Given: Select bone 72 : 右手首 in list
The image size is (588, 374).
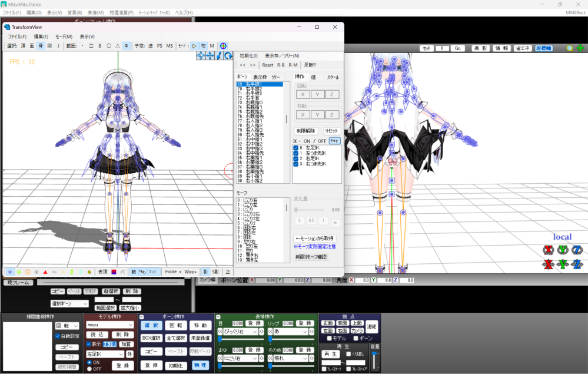Looking at the screenshot, I should point(259,98).
